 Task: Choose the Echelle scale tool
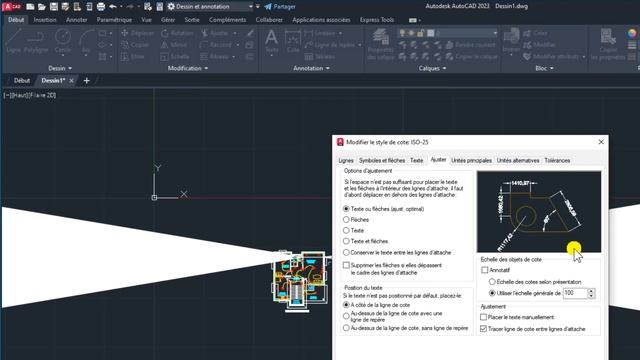tap(175, 57)
